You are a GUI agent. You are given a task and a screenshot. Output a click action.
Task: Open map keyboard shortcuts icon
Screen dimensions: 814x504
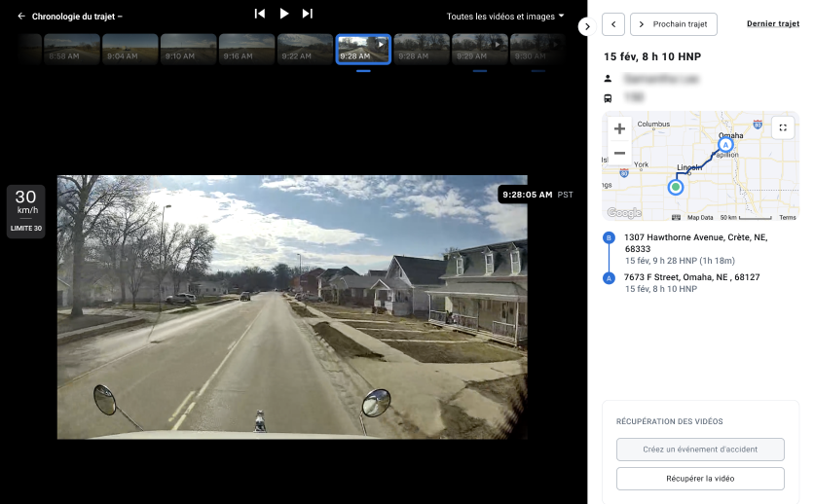[x=676, y=217]
